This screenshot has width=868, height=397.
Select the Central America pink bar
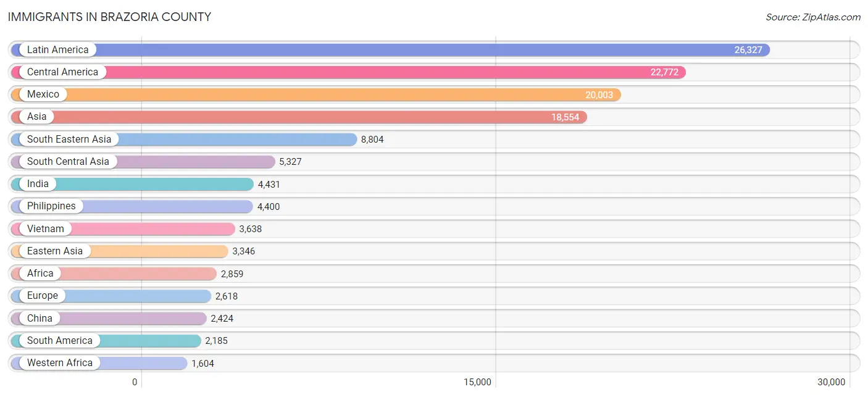pos(348,72)
